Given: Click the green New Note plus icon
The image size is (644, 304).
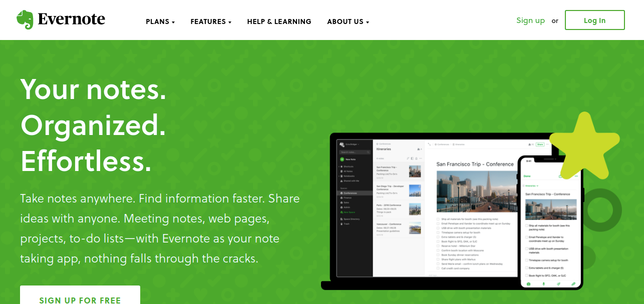Looking at the screenshot, I should coord(342,159).
